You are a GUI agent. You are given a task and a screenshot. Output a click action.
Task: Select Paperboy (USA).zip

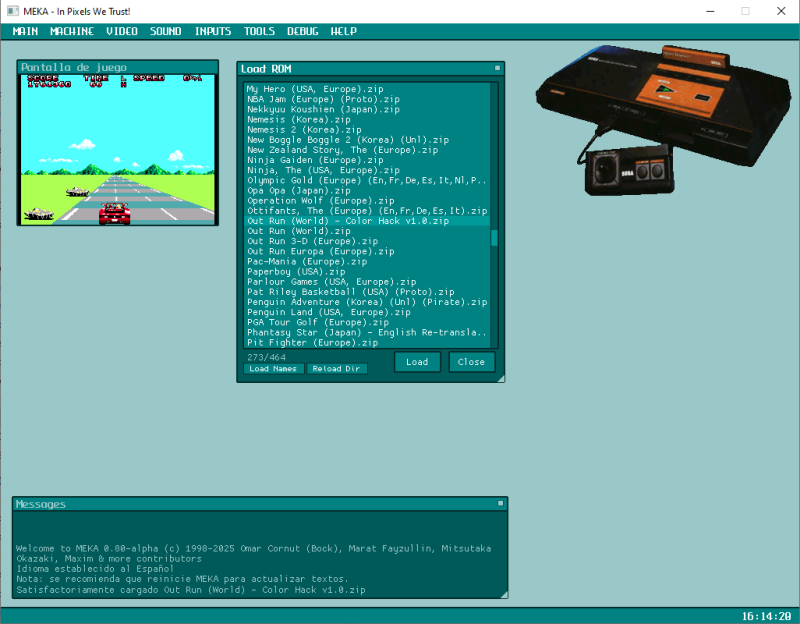367,271
